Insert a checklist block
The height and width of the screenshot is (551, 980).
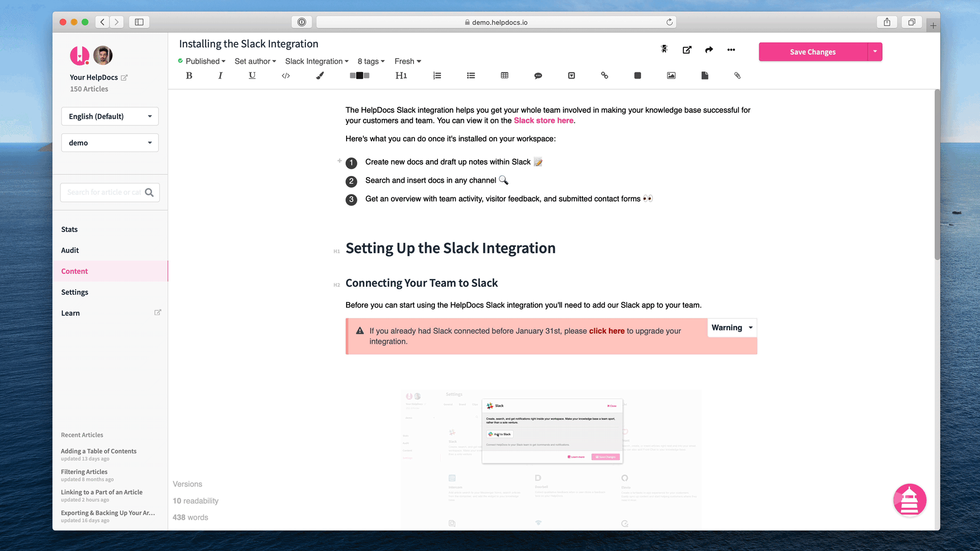click(x=572, y=76)
